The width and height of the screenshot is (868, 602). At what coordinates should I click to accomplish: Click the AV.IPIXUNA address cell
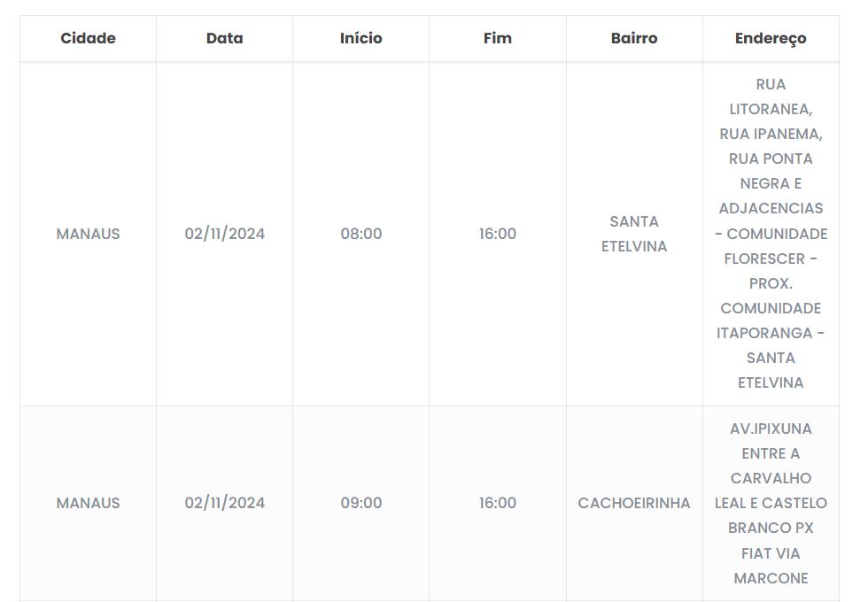point(771,428)
